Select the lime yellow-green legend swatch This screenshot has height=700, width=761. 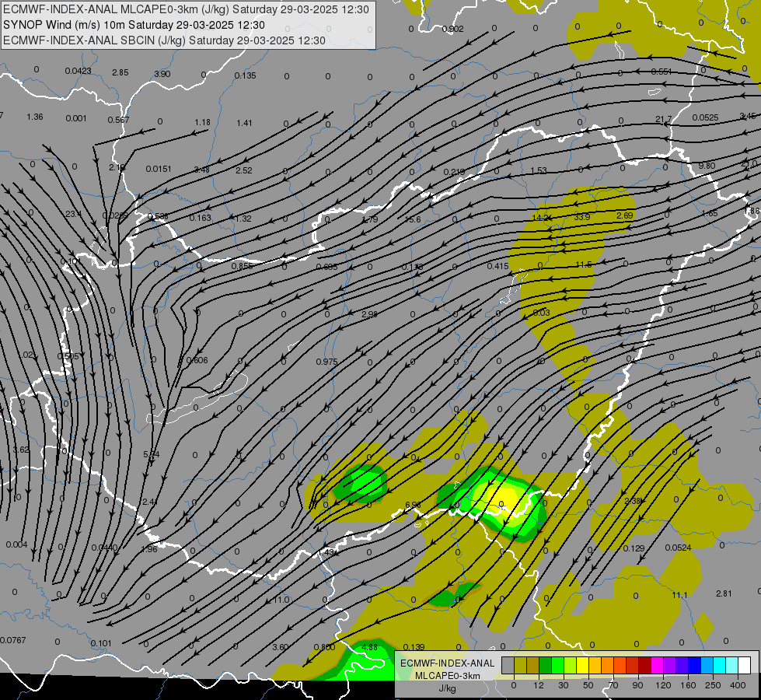coord(571,665)
